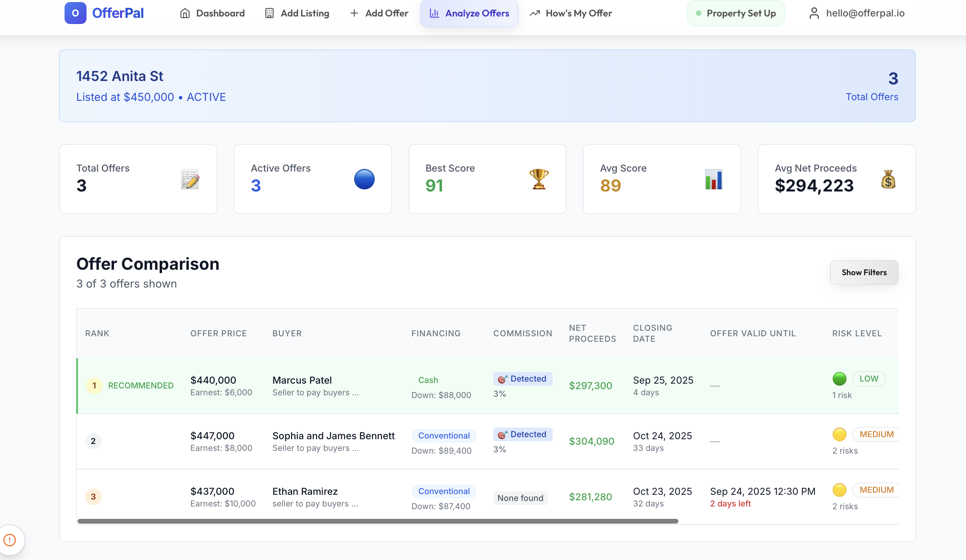Click the Show Filters button

(864, 272)
